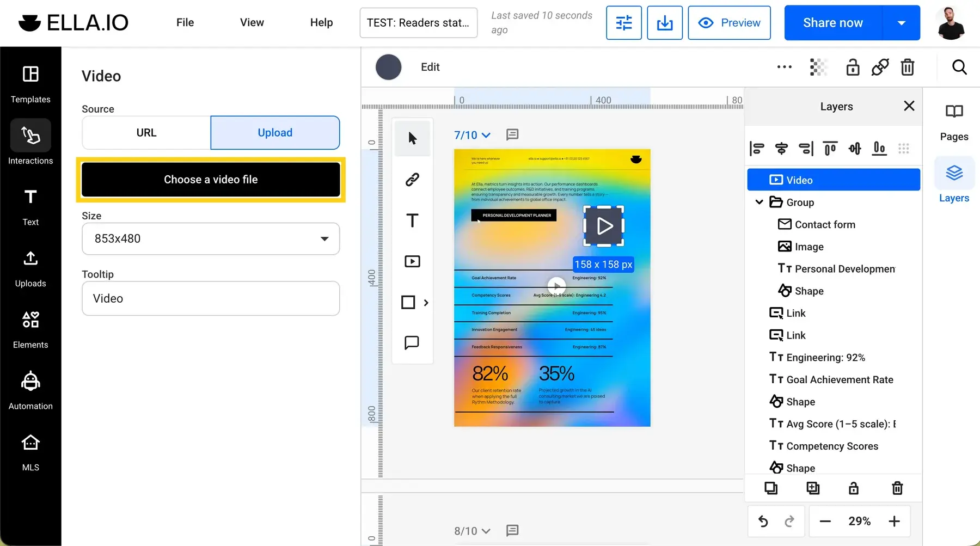Screen dimensions: 980x546
Task: Delete the selected element with the top toolbar trash
Action: click(908, 68)
